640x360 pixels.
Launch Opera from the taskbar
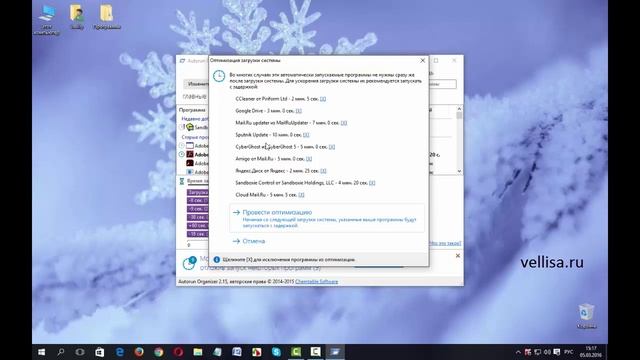coord(178,352)
